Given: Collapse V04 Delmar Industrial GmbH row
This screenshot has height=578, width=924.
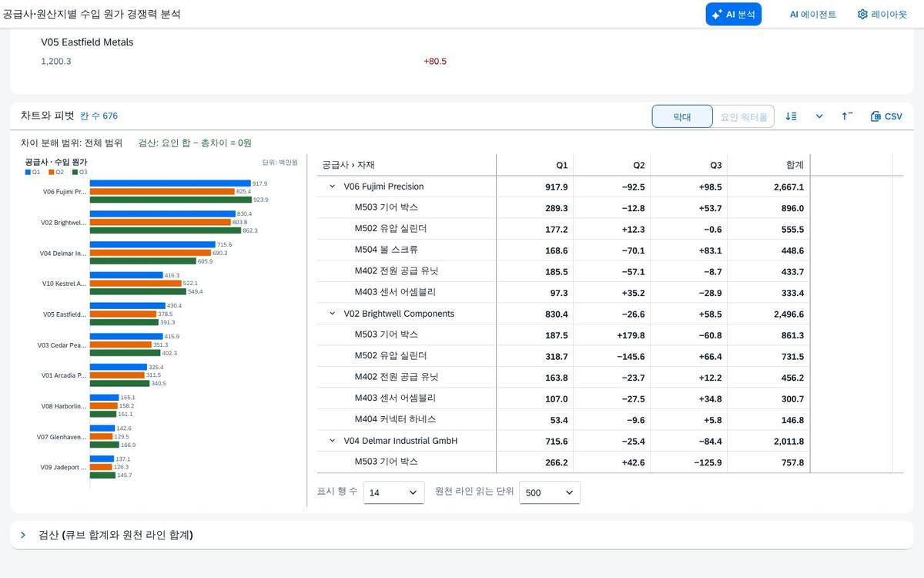Looking at the screenshot, I should pos(333,441).
